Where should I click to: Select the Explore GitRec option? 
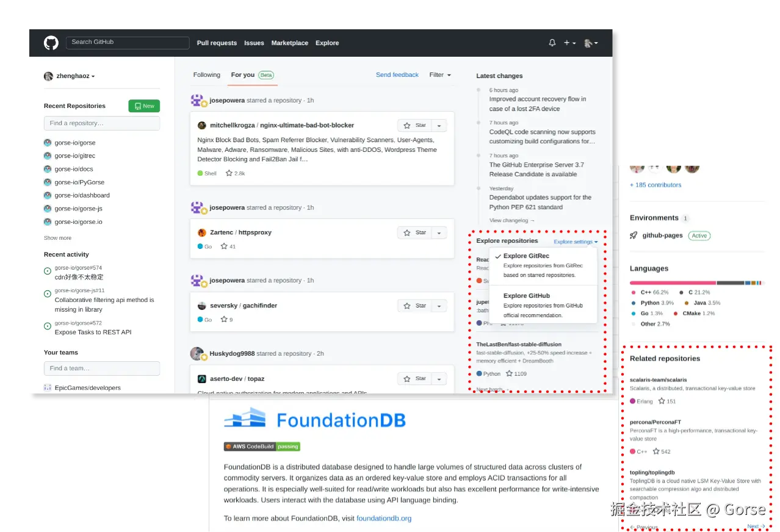[x=543, y=265]
